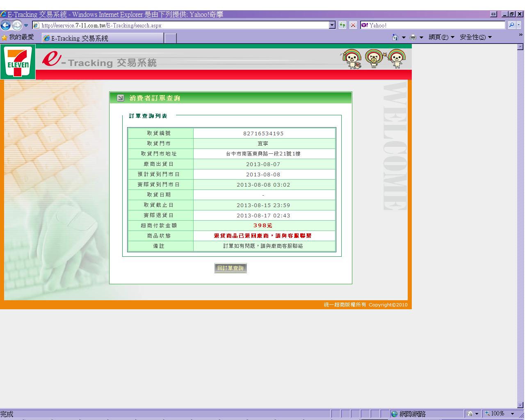Click the Printer icon in command bar
The width and height of the screenshot is (525, 420).
point(413,37)
